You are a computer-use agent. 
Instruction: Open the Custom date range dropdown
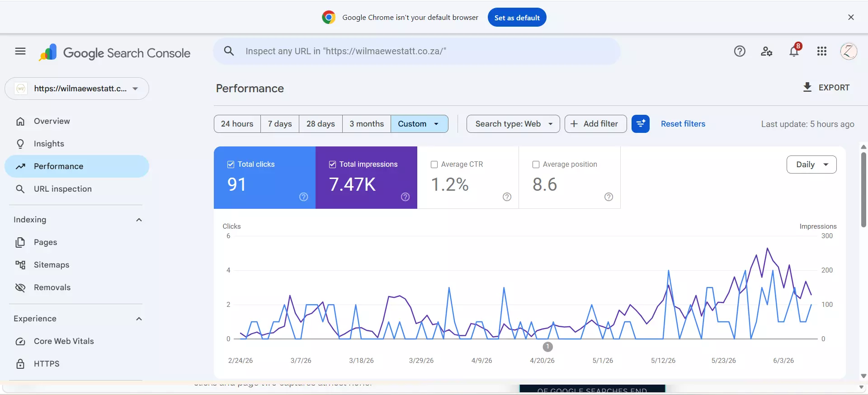[420, 124]
